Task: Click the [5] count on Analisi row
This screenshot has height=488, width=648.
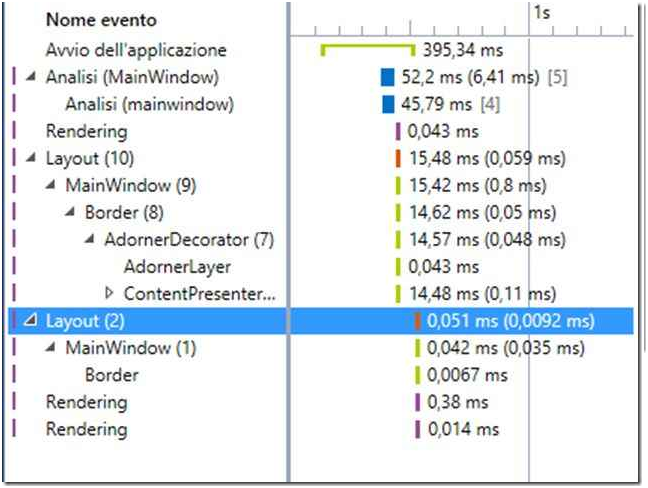Action: (557, 77)
